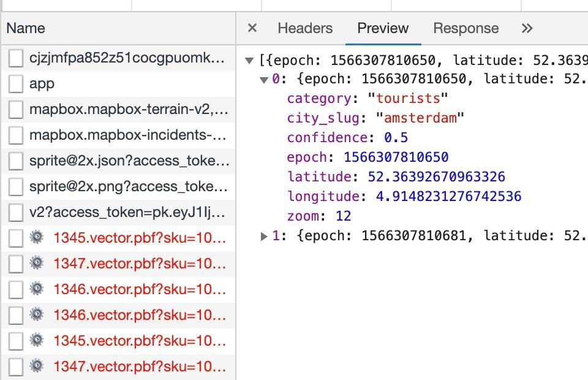The height and width of the screenshot is (380, 588).
Task: Switch to the Headers tab
Action: [305, 28]
